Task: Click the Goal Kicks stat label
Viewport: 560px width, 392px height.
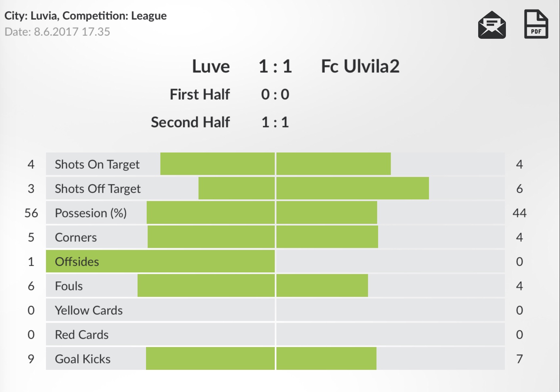Action: [83, 359]
